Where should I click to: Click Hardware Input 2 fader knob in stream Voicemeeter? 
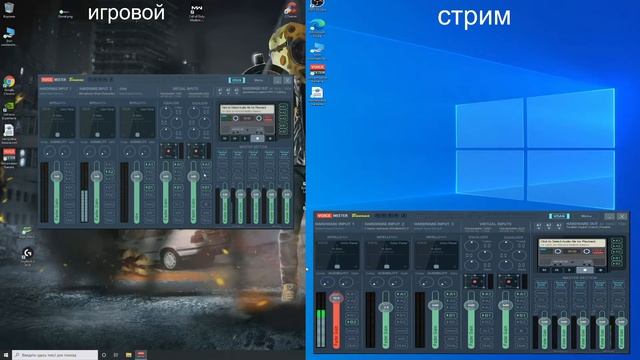(x=386, y=307)
